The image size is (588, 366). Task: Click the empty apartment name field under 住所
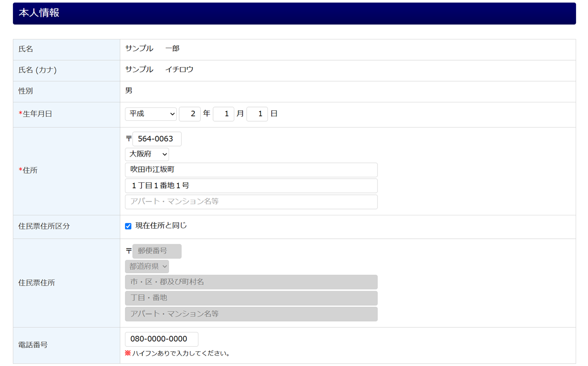(x=251, y=202)
